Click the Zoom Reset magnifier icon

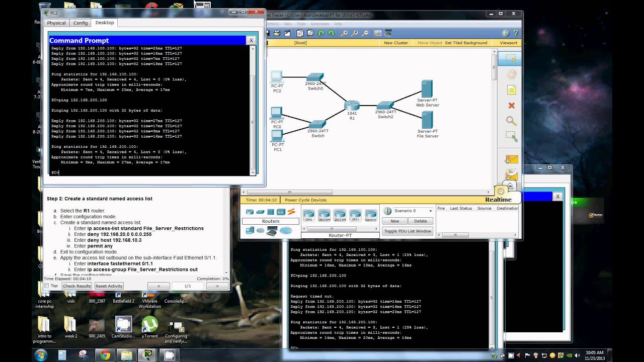pyautogui.click(x=355, y=33)
